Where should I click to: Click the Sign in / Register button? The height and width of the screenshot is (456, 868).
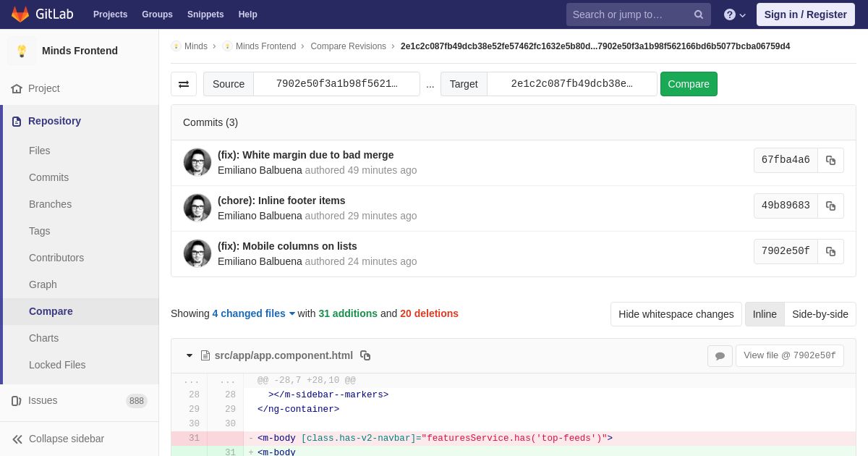pyautogui.click(x=805, y=14)
